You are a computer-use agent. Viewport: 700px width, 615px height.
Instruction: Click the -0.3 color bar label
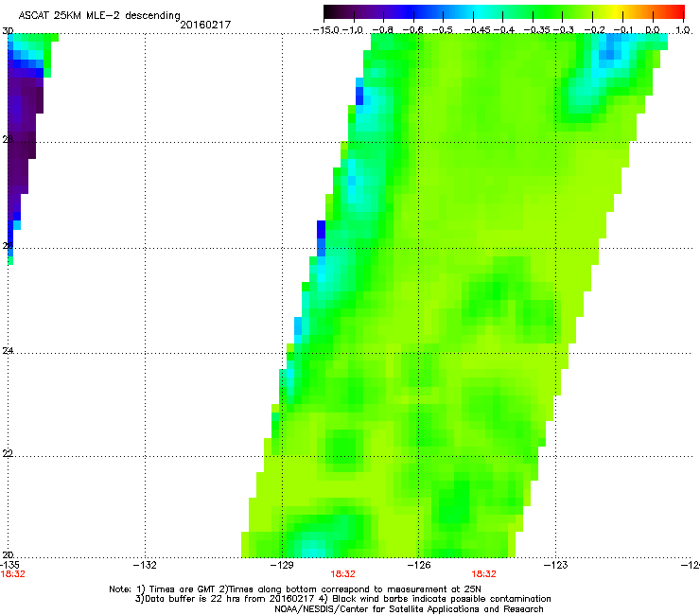pos(564,30)
